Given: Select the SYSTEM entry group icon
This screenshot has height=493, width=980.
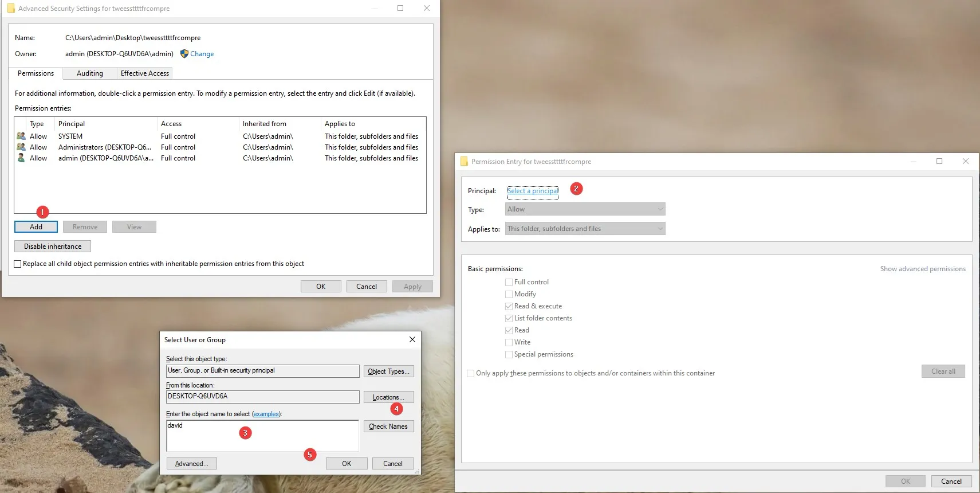Looking at the screenshot, I should tap(21, 136).
